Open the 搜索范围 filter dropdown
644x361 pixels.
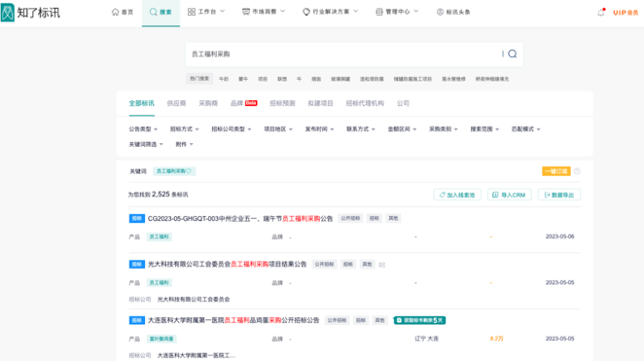(x=484, y=129)
